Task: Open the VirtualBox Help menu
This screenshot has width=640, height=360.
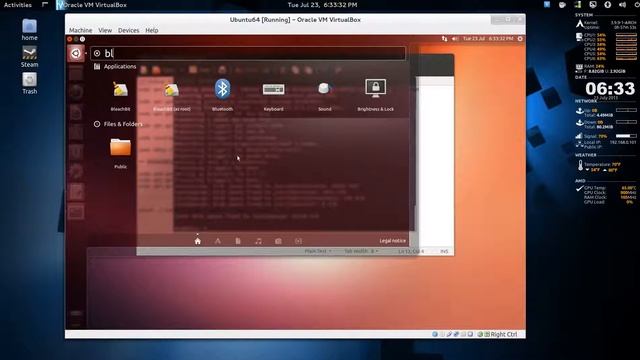Action: pyautogui.click(x=152, y=30)
